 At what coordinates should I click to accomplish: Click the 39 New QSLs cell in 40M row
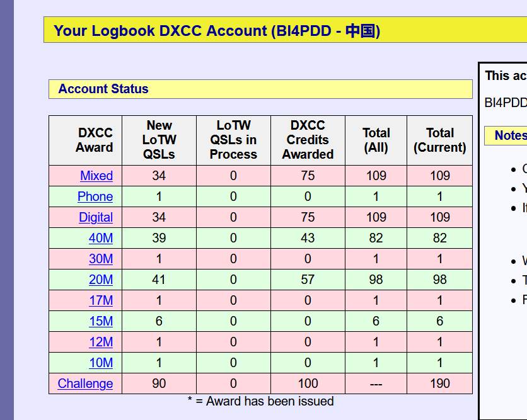(159, 238)
